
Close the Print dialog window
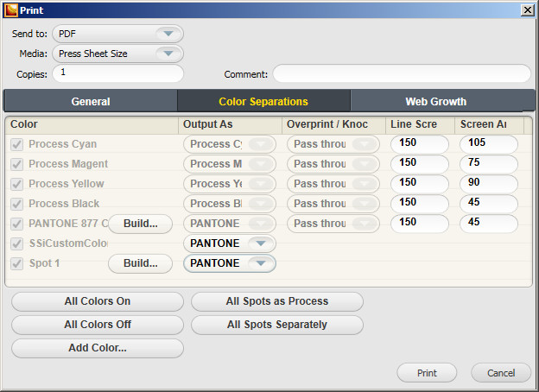[x=528, y=9]
